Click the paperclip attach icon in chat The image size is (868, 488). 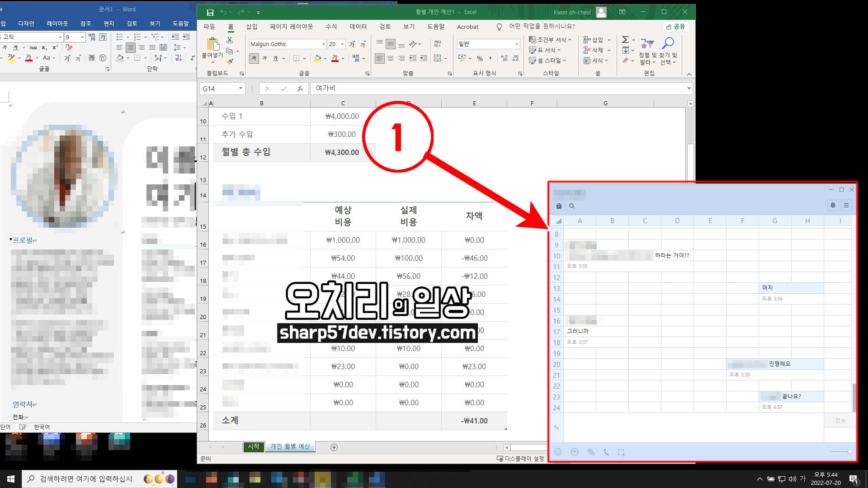point(591,452)
